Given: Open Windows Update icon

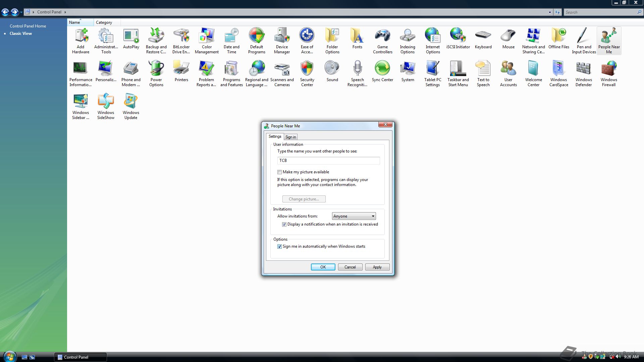Looking at the screenshot, I should coord(131,106).
